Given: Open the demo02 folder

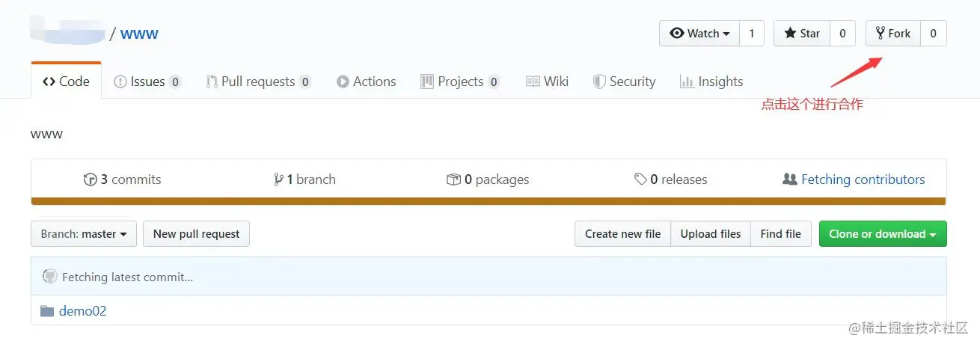Looking at the screenshot, I should (x=82, y=311).
